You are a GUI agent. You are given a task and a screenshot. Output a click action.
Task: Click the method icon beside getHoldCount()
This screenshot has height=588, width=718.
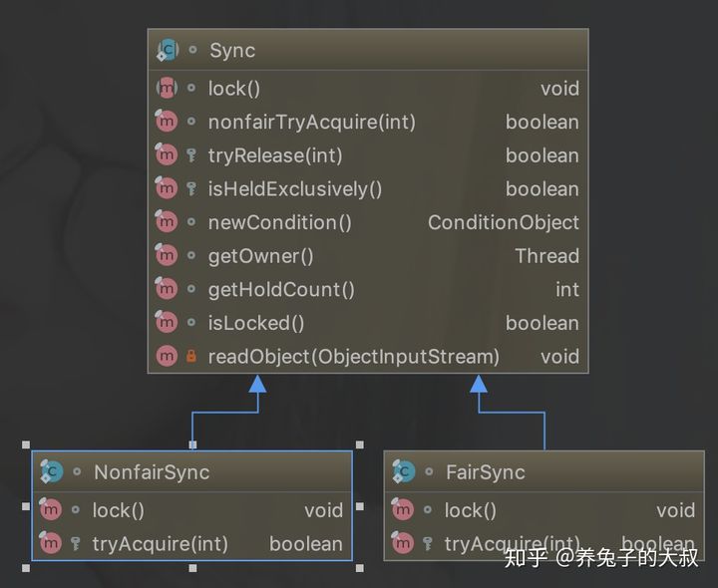pos(166,288)
